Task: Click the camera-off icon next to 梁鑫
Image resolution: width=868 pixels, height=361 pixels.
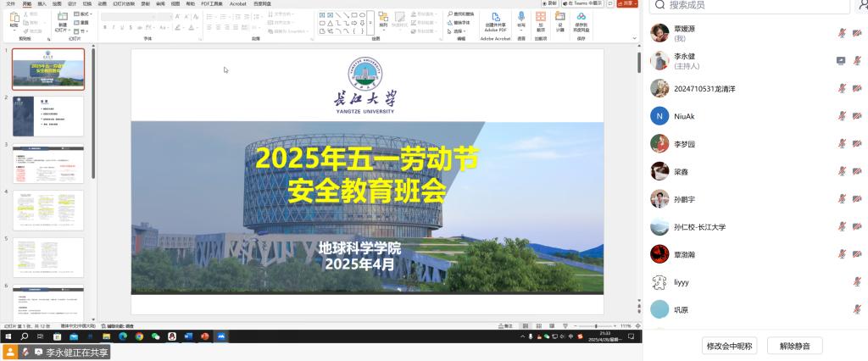Action: (857, 171)
